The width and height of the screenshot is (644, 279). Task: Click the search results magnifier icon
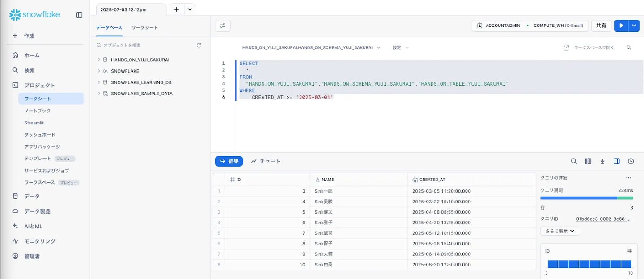click(x=574, y=161)
